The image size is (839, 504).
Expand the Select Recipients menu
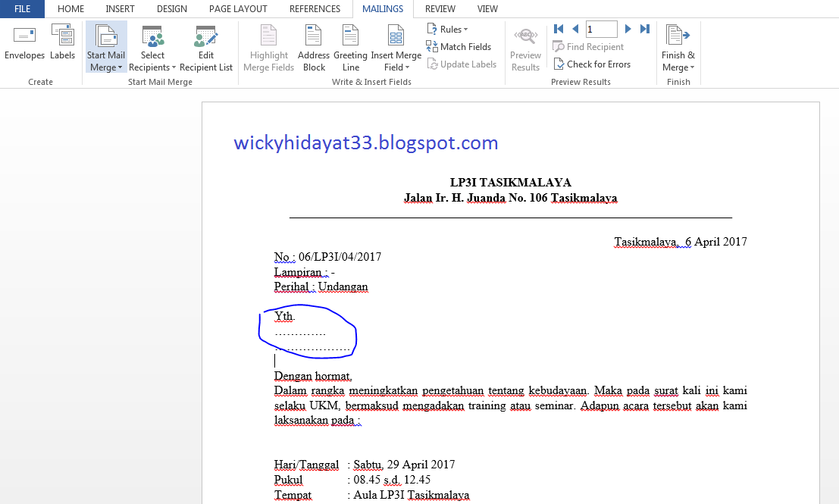coord(152,48)
